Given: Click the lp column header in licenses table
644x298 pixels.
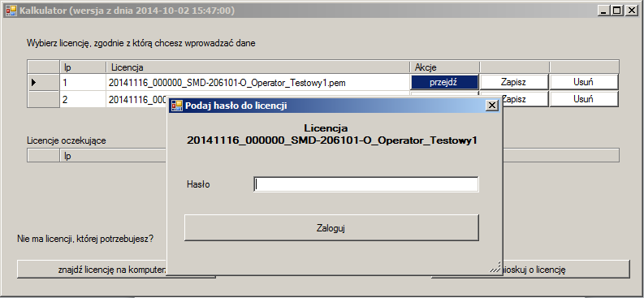Looking at the screenshot, I should pos(83,67).
